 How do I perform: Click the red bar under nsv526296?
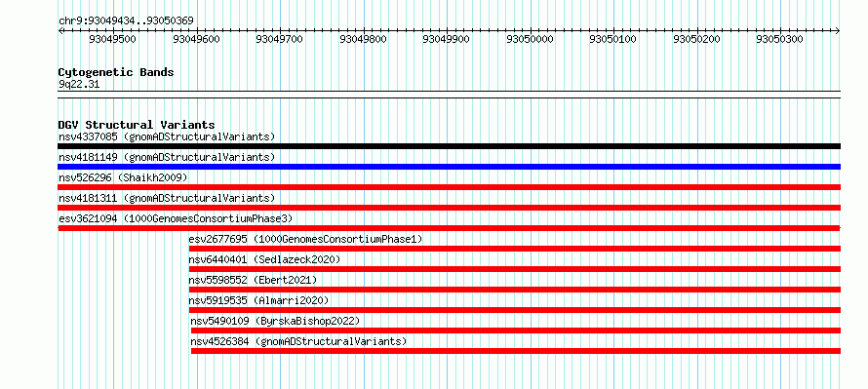click(449, 187)
